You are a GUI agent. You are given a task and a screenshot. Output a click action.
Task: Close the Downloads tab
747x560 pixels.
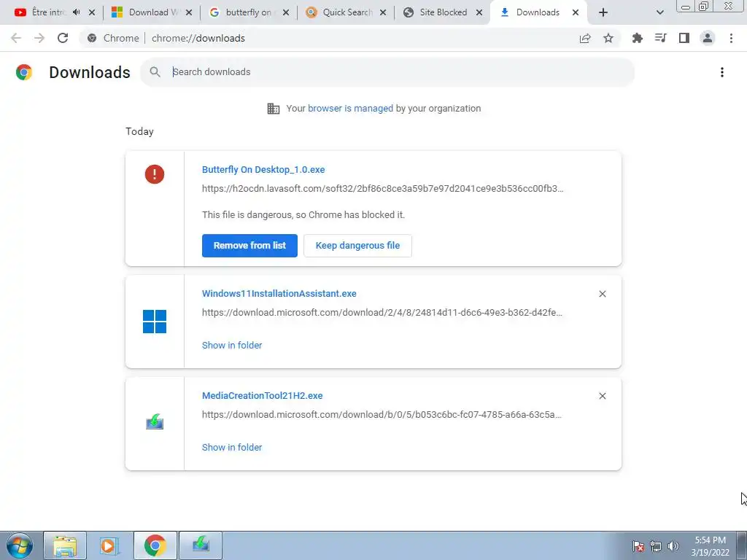click(x=576, y=12)
